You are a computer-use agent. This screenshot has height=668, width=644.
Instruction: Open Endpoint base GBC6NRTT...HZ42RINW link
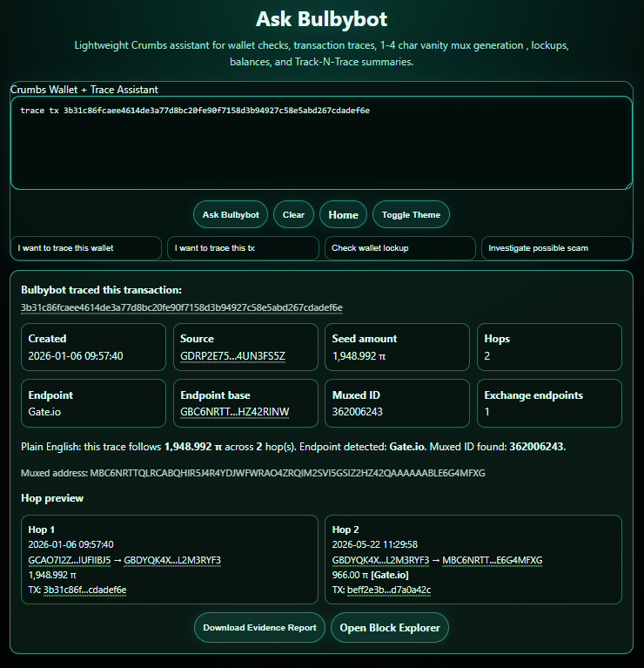234,412
